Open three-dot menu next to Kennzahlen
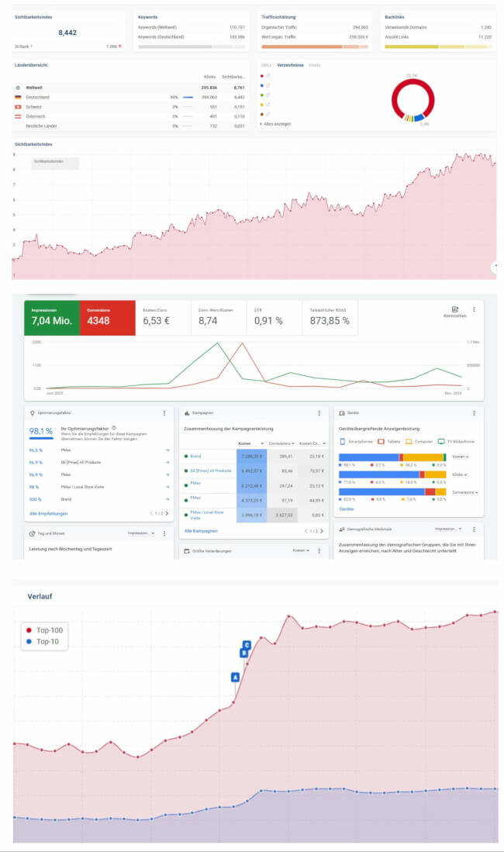The width and height of the screenshot is (504, 852). click(x=474, y=309)
